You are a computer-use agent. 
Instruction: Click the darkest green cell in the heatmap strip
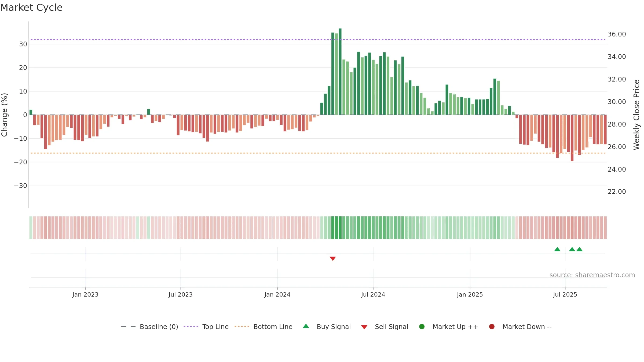[x=340, y=227]
